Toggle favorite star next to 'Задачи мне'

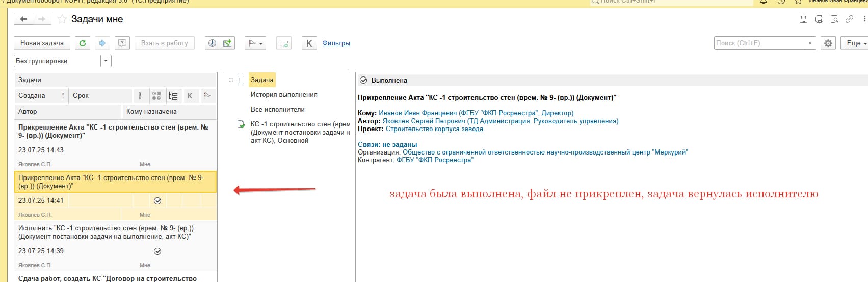point(62,19)
